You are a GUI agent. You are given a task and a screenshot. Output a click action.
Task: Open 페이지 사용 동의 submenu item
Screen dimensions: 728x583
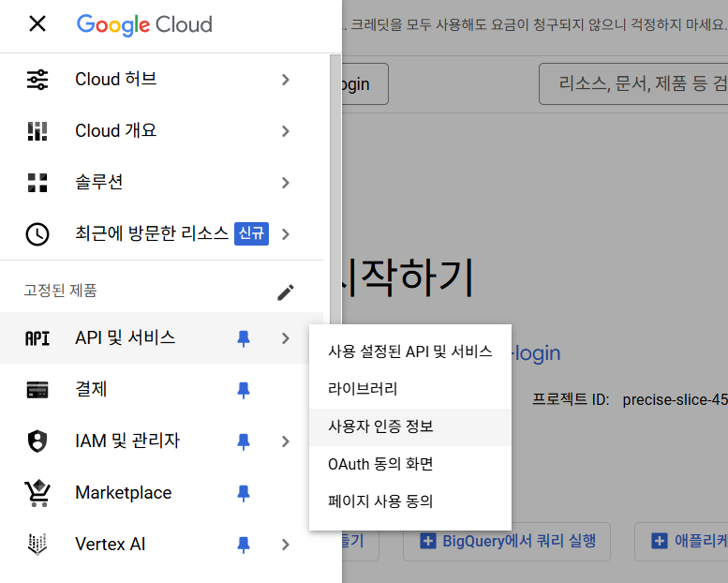pyautogui.click(x=410, y=501)
